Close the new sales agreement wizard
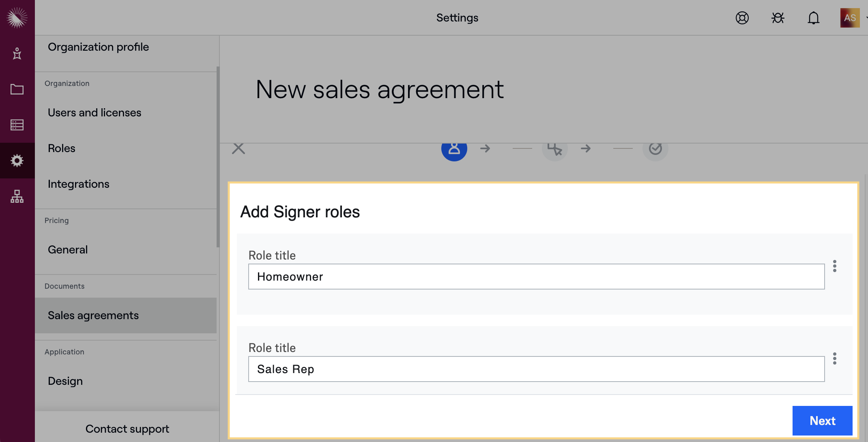Screen dimensions: 868x442 click(238, 148)
